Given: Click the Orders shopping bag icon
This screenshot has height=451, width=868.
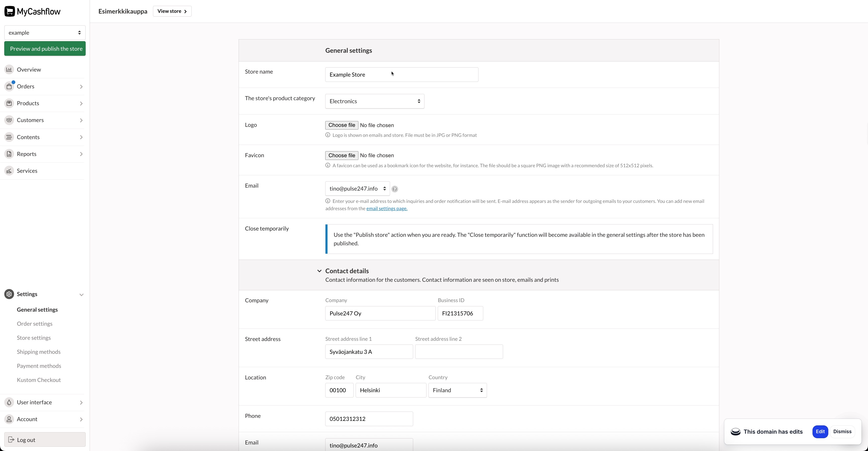Looking at the screenshot, I should click(x=9, y=87).
